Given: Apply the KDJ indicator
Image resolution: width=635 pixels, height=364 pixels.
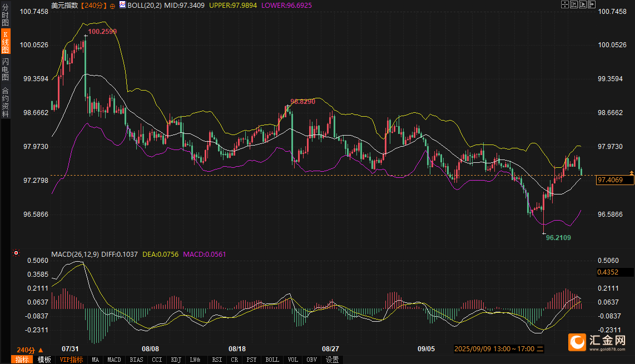Looking at the screenshot, I should (x=176, y=360).
